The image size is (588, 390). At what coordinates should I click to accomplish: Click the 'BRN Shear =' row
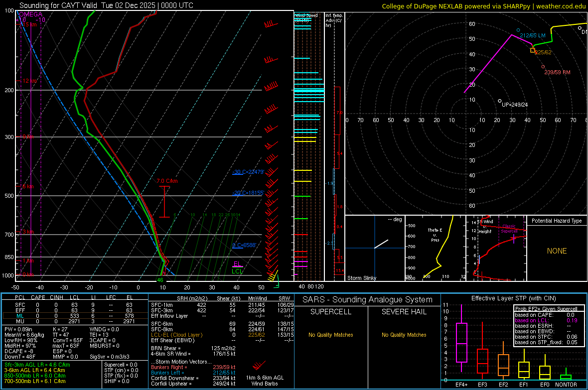[193, 348]
